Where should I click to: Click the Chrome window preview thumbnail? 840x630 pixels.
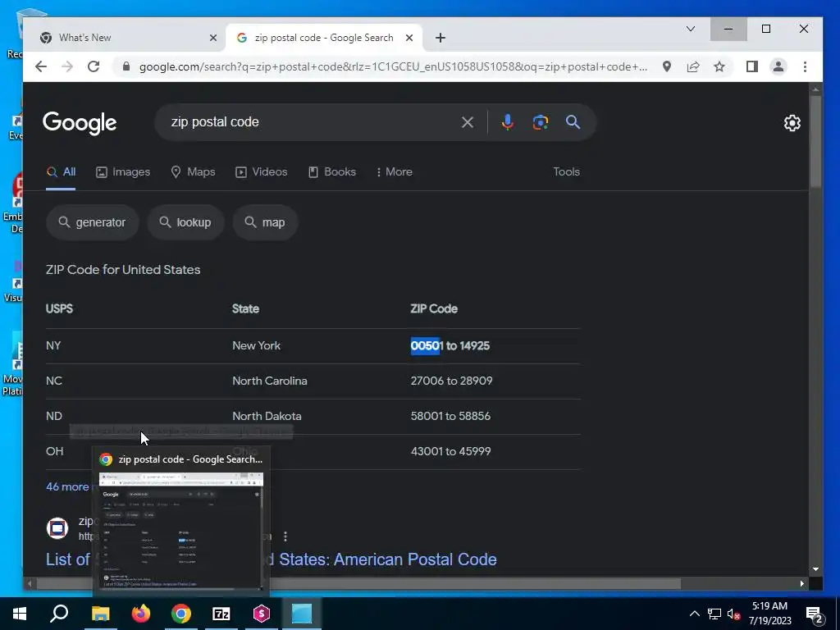tap(181, 531)
